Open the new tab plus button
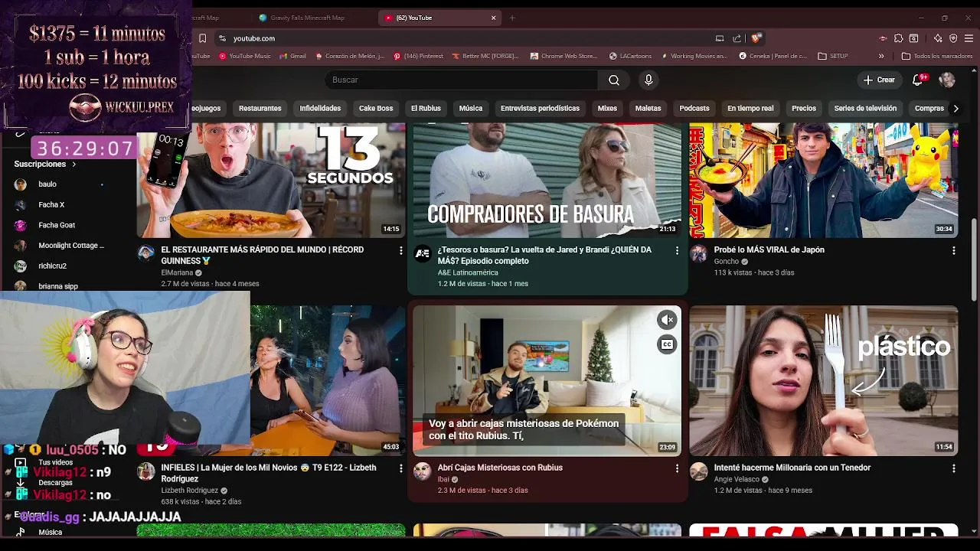 point(512,18)
